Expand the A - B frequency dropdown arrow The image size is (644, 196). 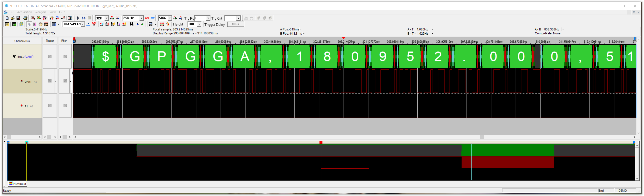click(563, 29)
